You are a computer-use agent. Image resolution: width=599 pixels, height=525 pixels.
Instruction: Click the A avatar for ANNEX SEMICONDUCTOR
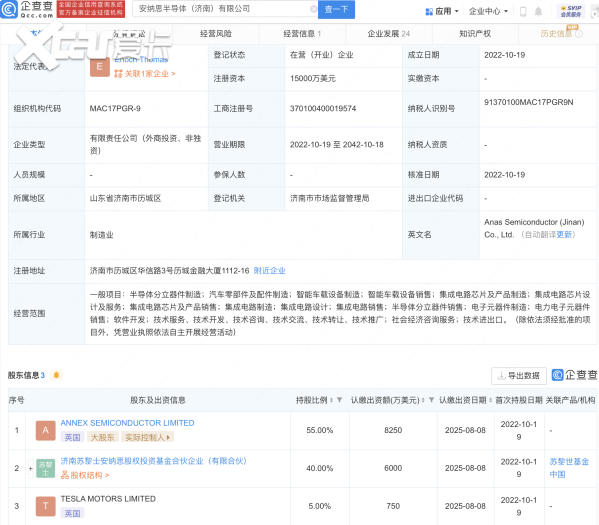45,430
